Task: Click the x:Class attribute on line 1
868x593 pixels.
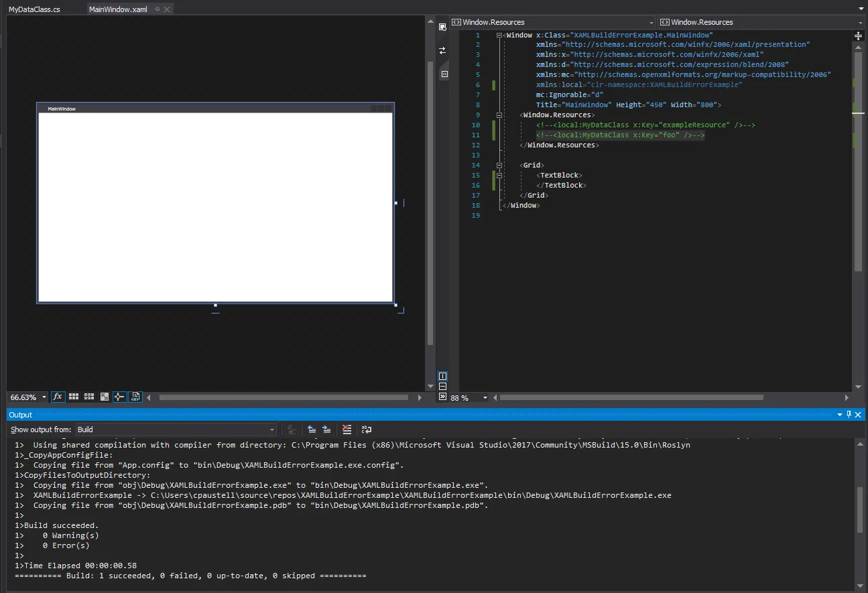Action: point(625,35)
